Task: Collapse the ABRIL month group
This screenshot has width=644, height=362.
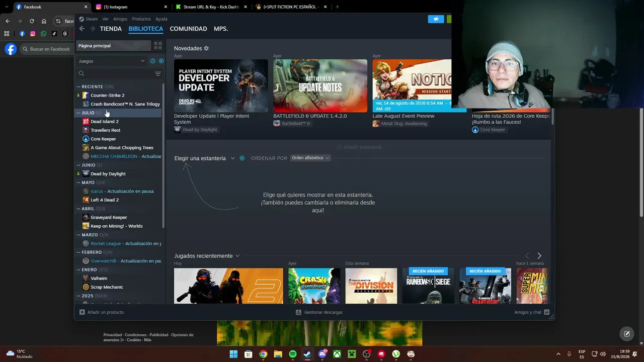Action: (x=78, y=209)
